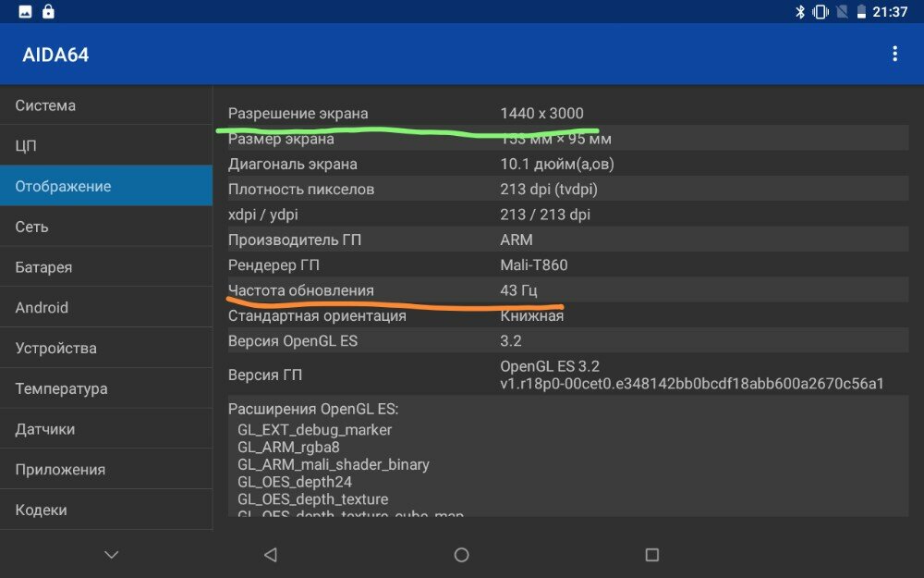Viewport: 924px width, 578px height.
Task: Tap the 43 Гц value
Action: click(518, 290)
